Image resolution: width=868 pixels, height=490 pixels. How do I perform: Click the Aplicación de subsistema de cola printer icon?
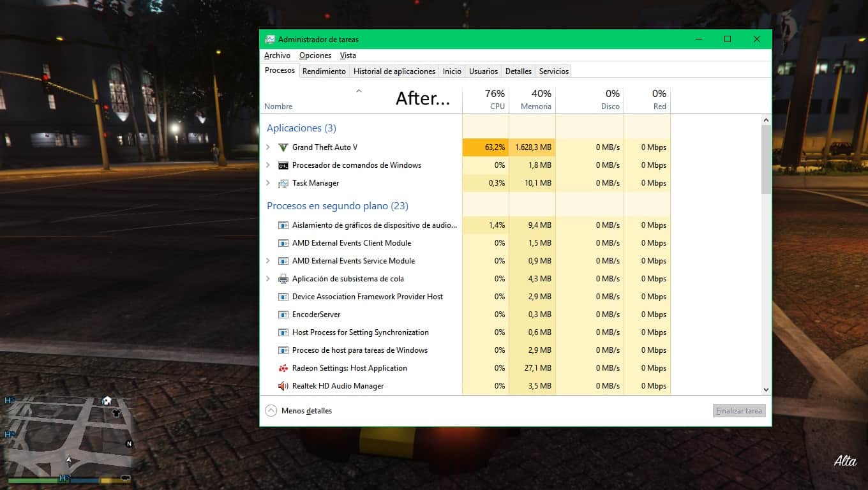[283, 279]
